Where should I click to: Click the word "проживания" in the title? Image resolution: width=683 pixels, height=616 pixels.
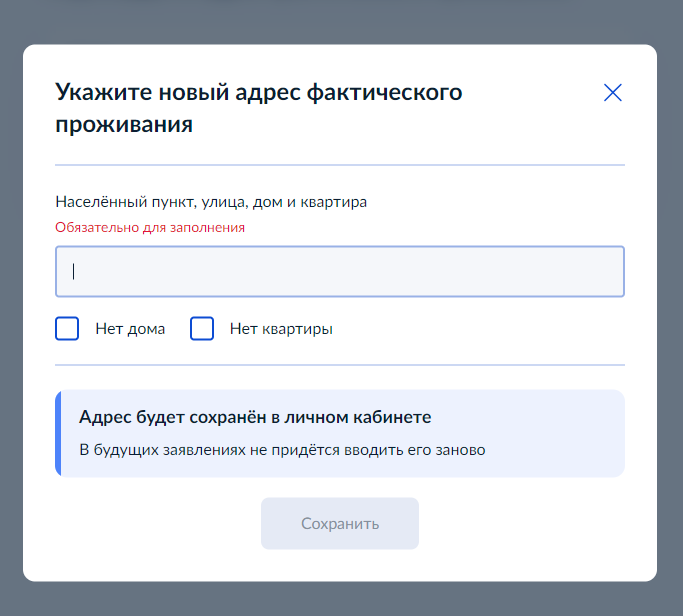click(124, 125)
